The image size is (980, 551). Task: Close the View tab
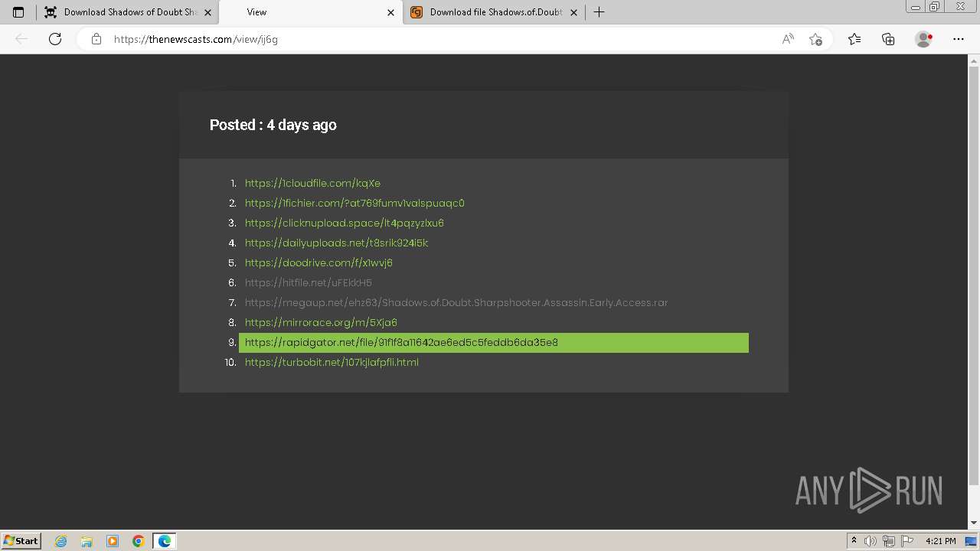(x=390, y=12)
